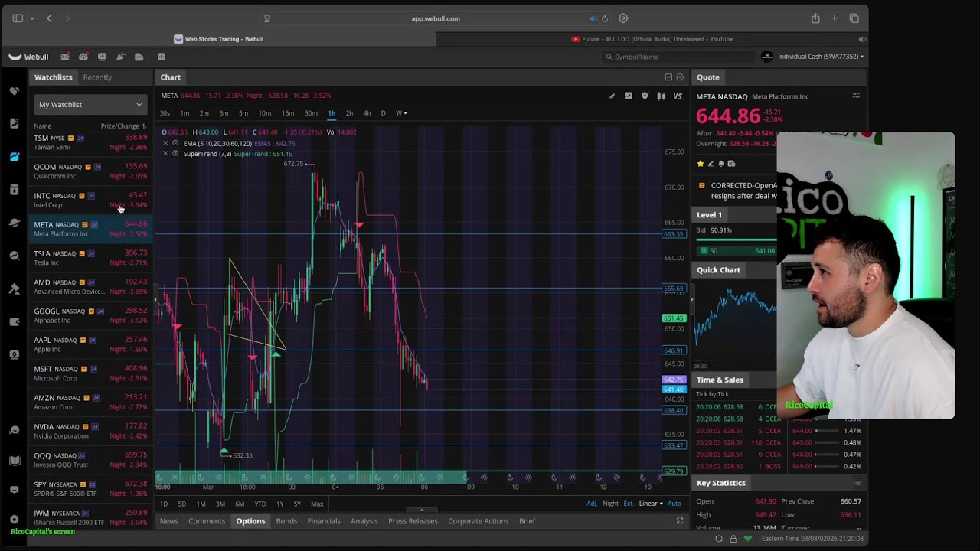Click the chart picture icon in chart toolbar
The image size is (980, 551).
click(x=628, y=96)
